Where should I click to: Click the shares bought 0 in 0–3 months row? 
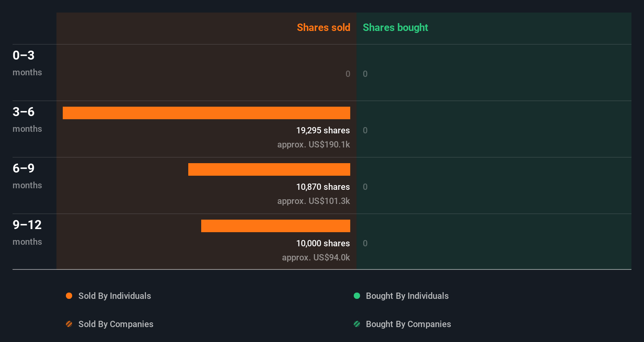[x=365, y=74]
